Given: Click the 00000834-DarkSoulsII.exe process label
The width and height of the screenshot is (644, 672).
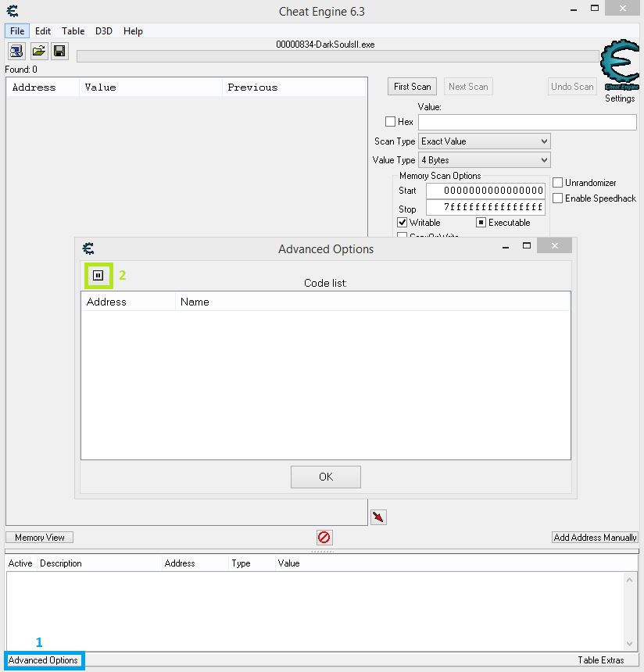Looking at the screenshot, I should 325,45.
